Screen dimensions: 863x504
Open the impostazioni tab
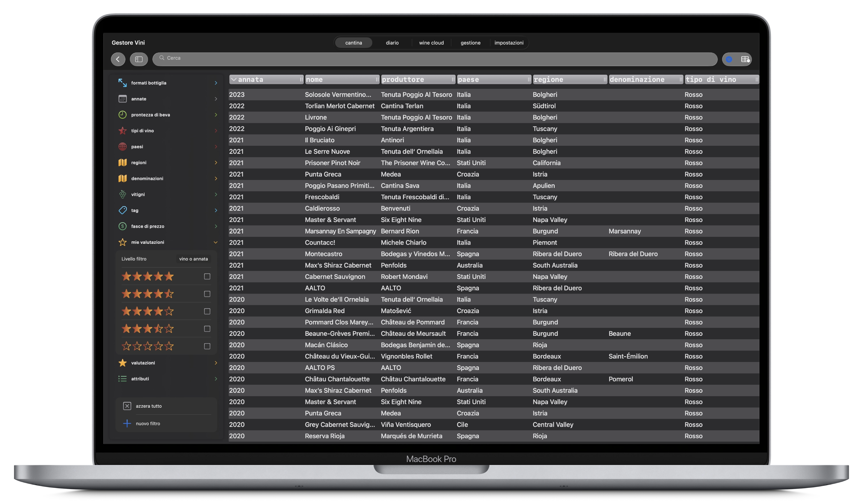click(x=509, y=43)
